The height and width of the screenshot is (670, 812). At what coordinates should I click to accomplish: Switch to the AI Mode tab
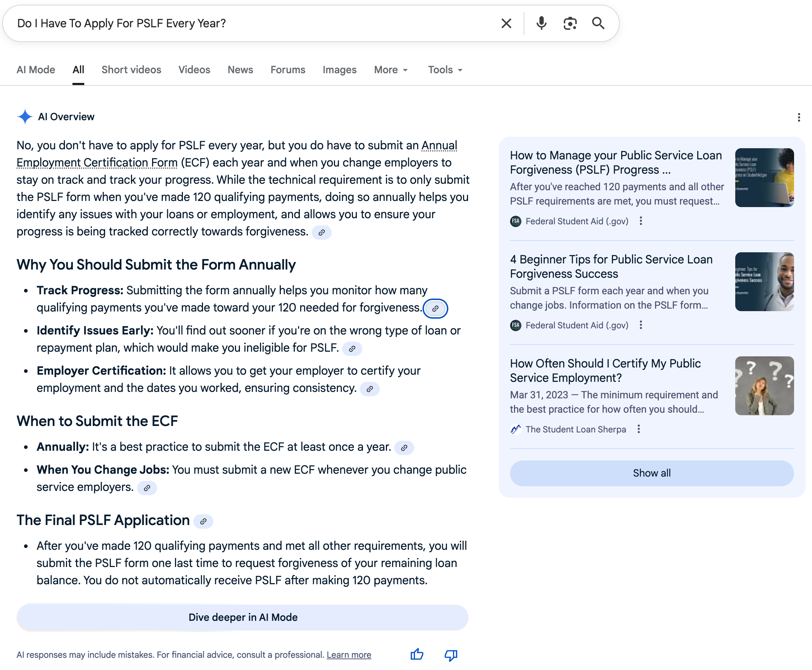pos(36,70)
